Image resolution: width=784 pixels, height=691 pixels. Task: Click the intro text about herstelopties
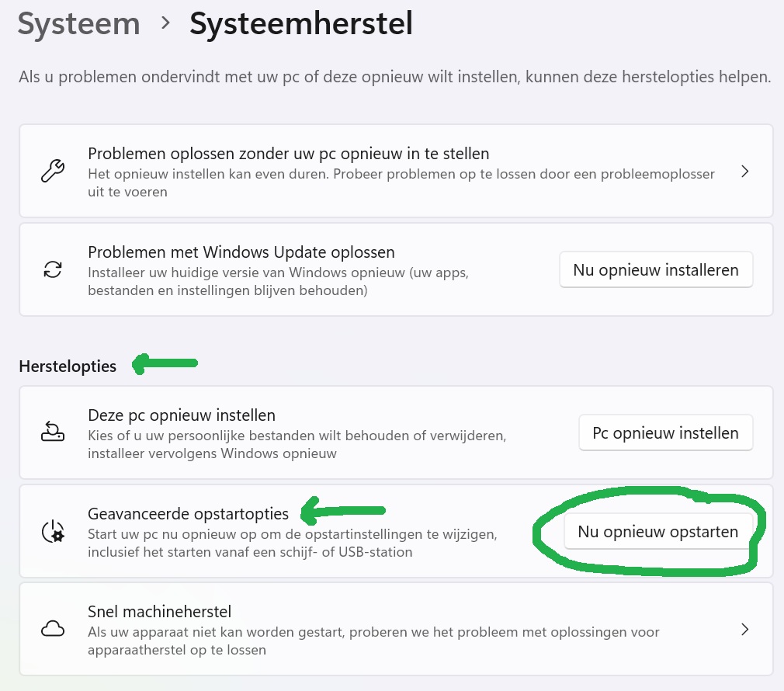point(394,77)
